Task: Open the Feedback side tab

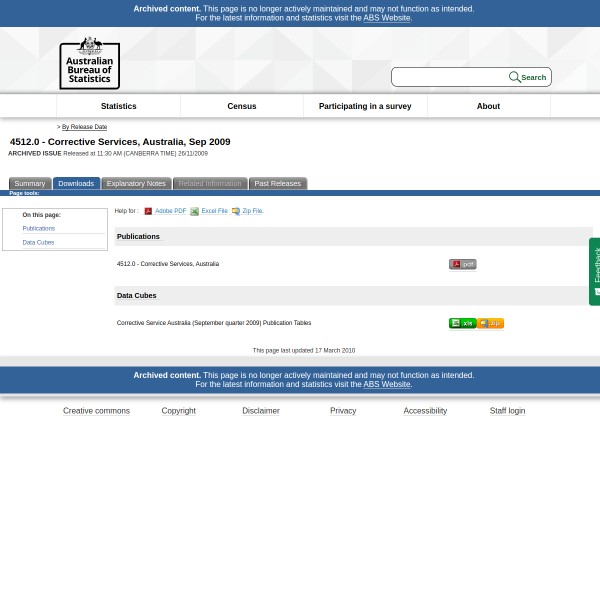Action: tap(595, 271)
